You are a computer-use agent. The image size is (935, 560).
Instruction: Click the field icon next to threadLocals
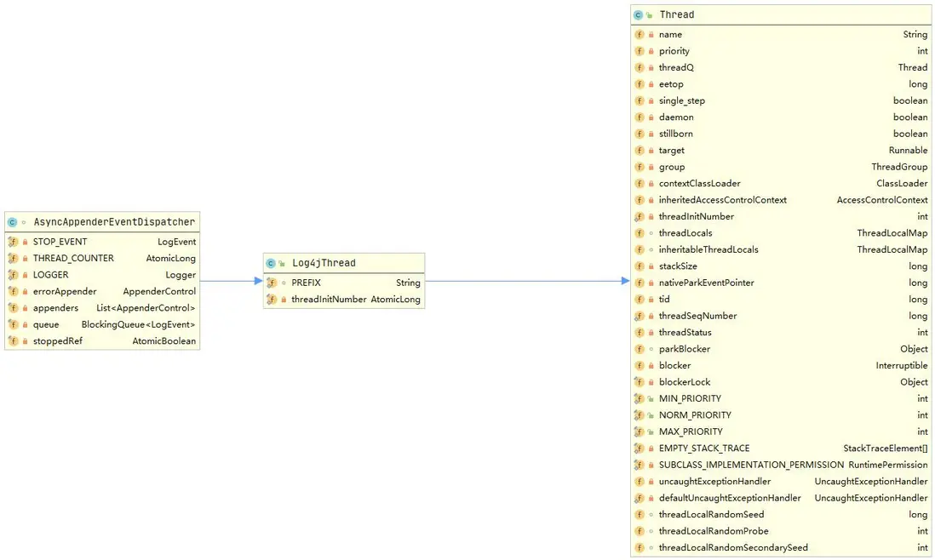click(640, 233)
